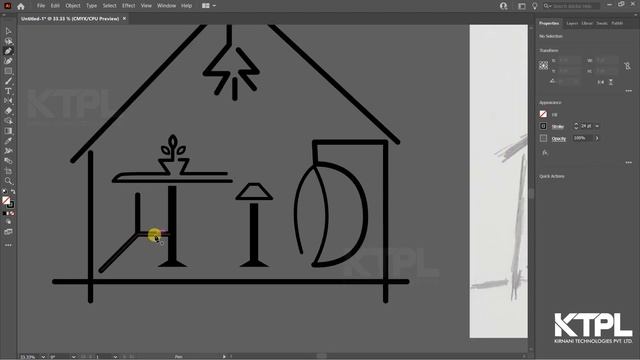The height and width of the screenshot is (360, 640).
Task: Close the Untitled-1 document tab
Action: [124, 18]
